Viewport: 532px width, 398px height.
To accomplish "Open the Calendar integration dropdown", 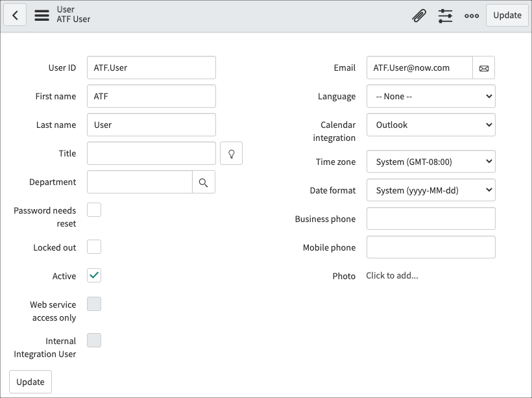I will [x=430, y=125].
